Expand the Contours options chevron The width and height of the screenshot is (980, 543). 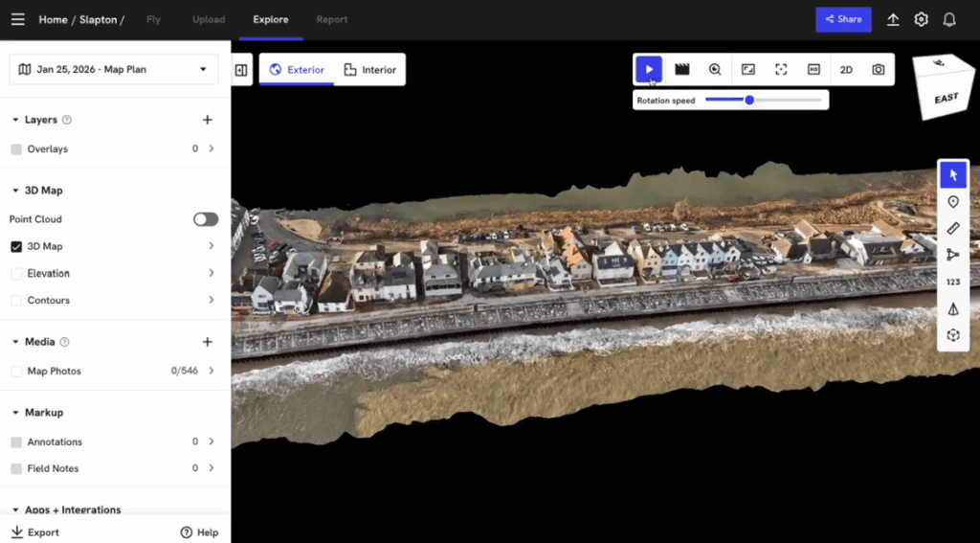pos(211,300)
